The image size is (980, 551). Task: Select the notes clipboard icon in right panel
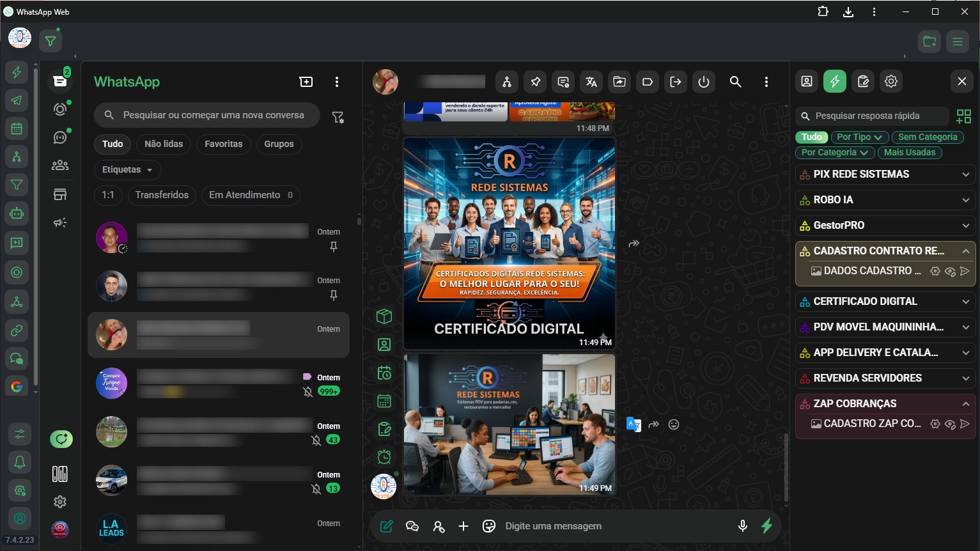click(863, 81)
